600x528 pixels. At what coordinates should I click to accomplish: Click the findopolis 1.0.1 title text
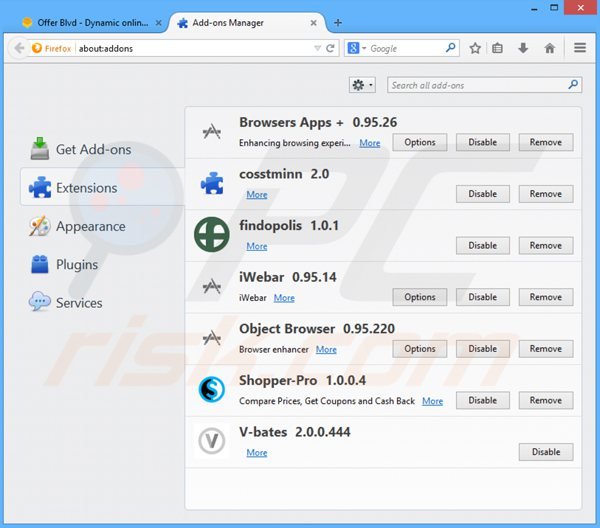pyautogui.click(x=289, y=226)
